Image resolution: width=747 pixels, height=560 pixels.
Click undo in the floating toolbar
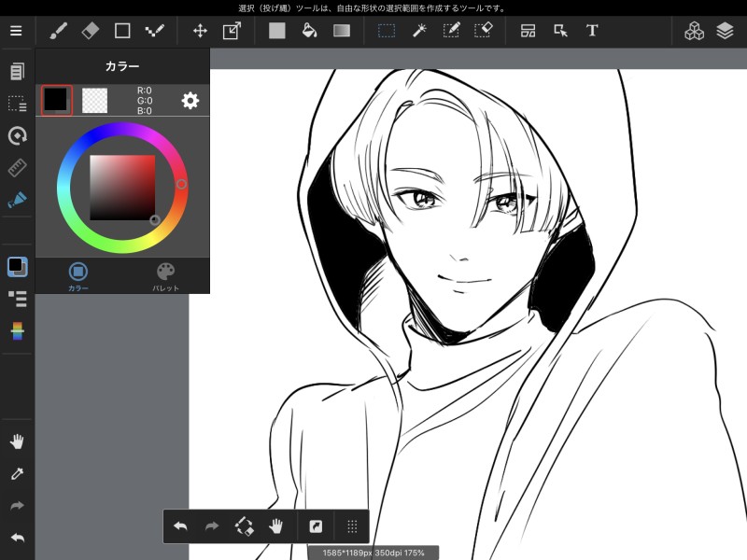click(180, 526)
